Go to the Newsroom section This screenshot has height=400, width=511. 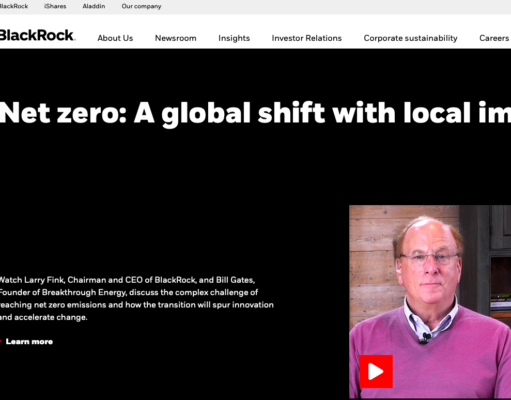(175, 38)
